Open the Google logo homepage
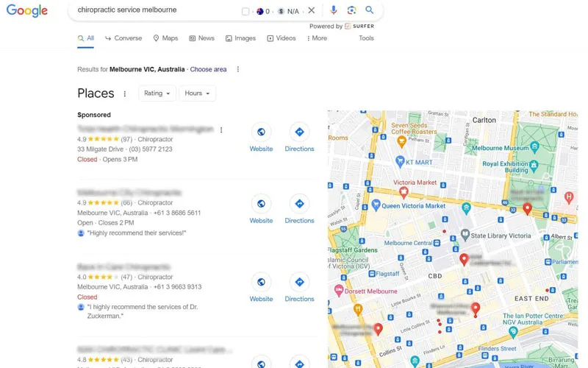588x368 pixels. coord(27,10)
